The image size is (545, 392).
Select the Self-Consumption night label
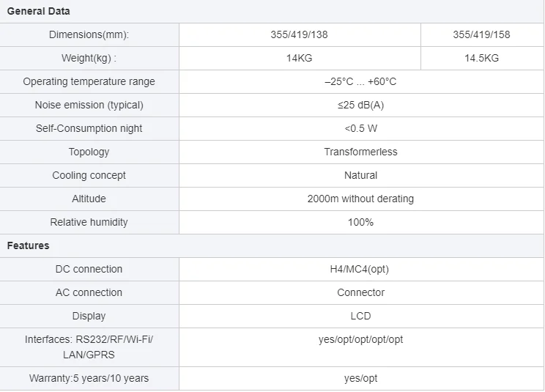pos(89,128)
